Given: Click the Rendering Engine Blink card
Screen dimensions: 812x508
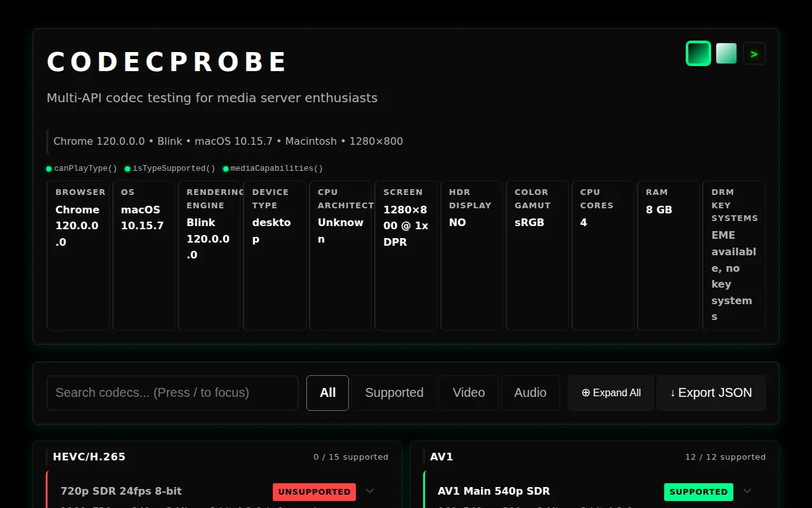Looking at the screenshot, I should coord(209,255).
